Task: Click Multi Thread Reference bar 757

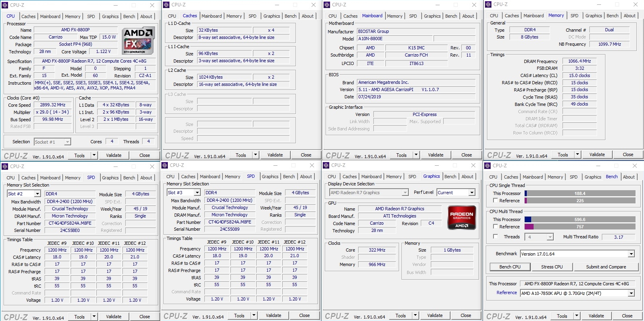Action: tap(580, 227)
